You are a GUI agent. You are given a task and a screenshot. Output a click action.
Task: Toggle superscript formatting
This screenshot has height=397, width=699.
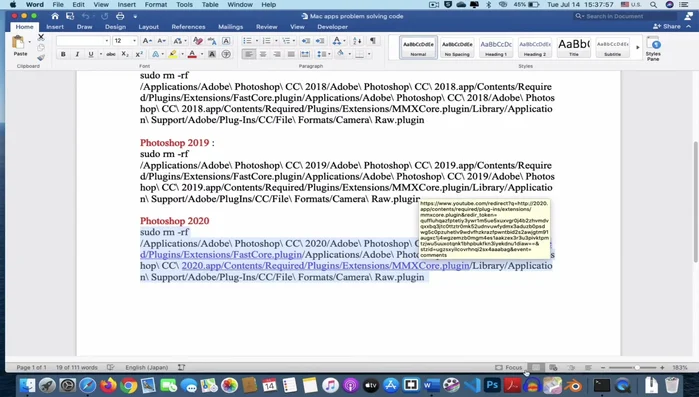point(139,54)
